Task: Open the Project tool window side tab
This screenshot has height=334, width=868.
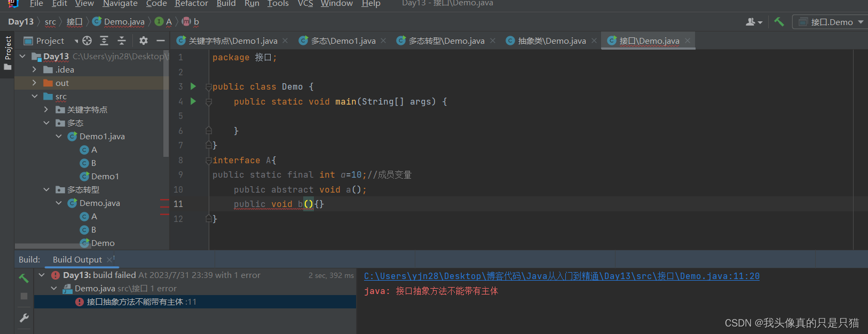Action: tap(7, 53)
